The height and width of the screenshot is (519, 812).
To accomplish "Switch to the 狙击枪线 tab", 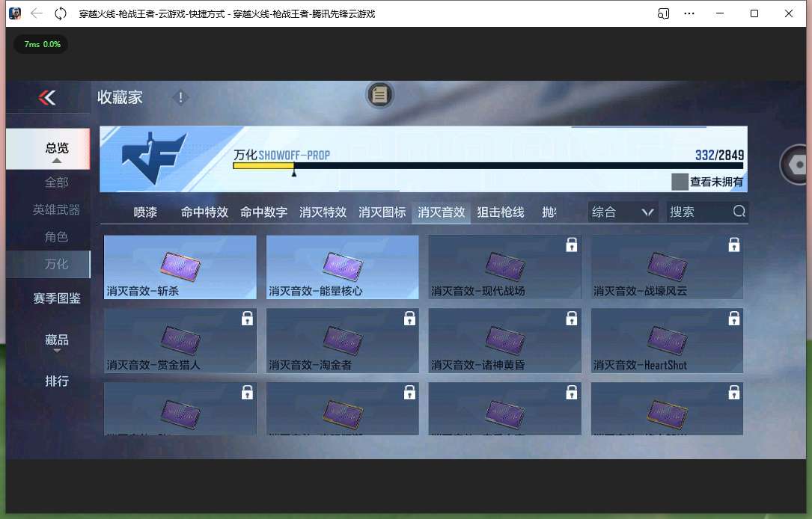I will tap(500, 212).
